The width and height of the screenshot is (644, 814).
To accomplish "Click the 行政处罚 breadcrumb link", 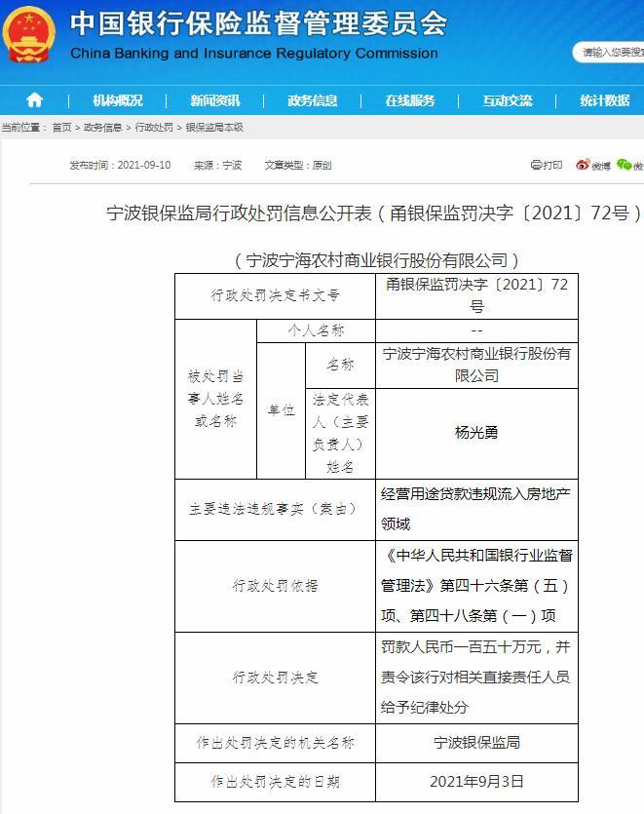I will (154, 127).
